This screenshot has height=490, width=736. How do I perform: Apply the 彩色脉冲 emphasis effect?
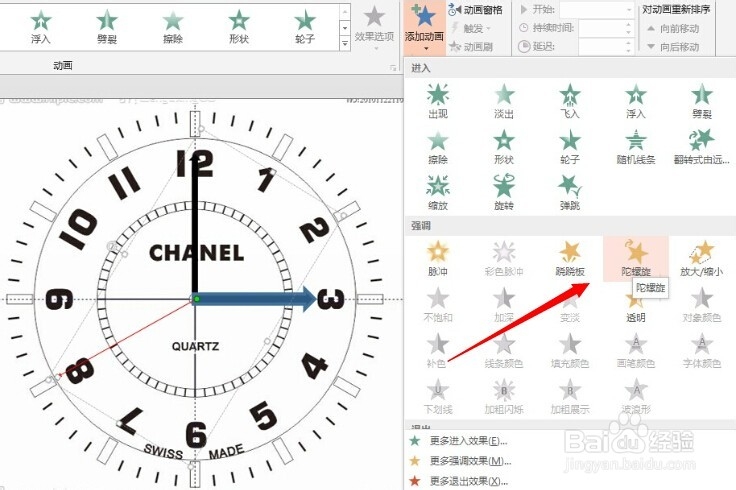[504, 259]
